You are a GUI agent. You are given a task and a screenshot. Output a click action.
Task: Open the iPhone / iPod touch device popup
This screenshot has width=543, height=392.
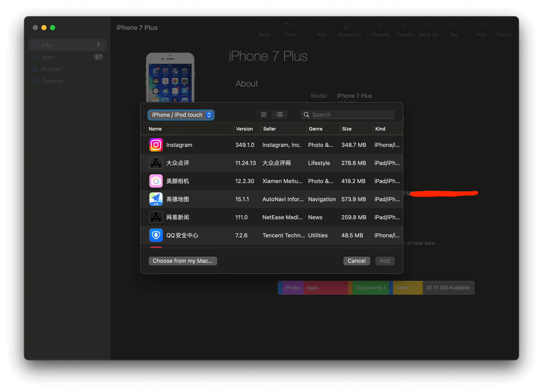181,115
